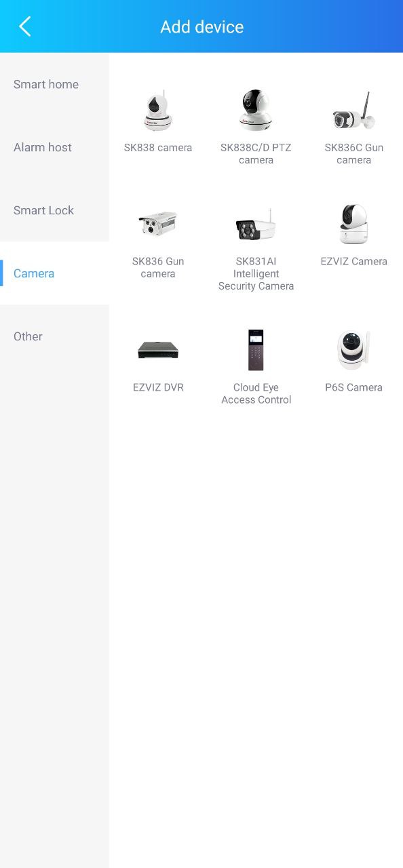Pick the P6S Camera icon
403x868 pixels.
point(353,350)
